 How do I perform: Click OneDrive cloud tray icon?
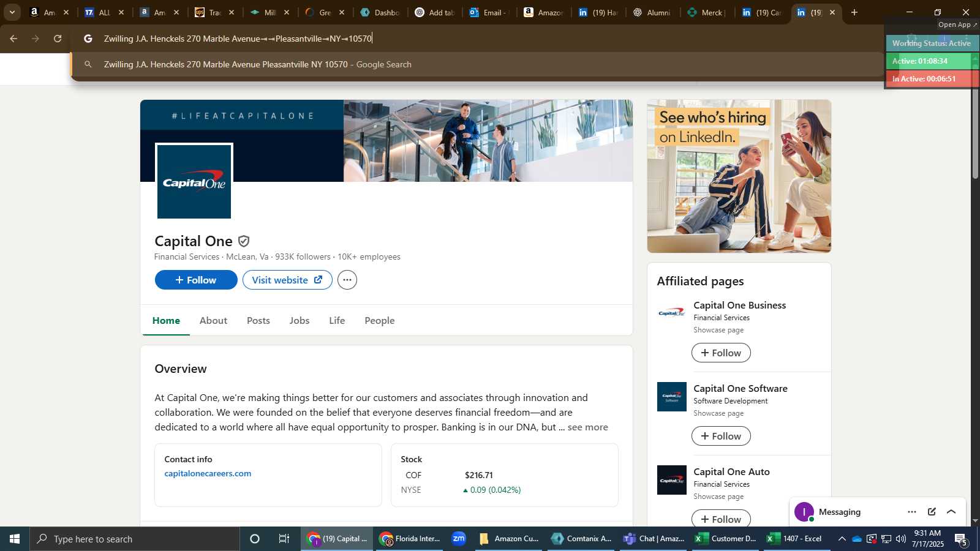tap(857, 539)
